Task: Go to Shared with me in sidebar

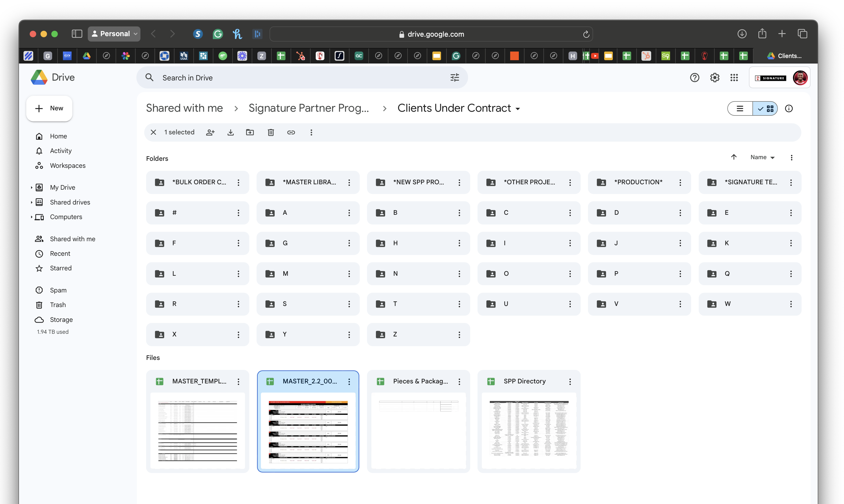Action: click(72, 239)
